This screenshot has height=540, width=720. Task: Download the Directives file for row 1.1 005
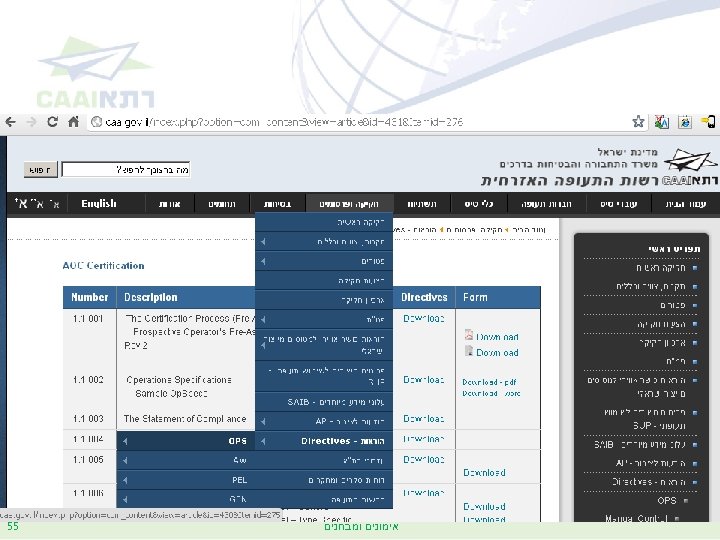pos(423,460)
